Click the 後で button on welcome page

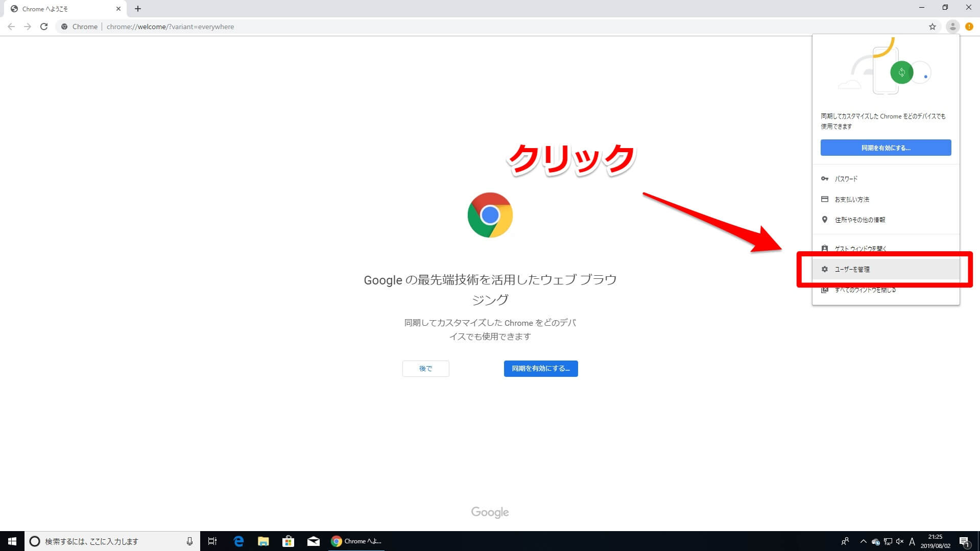(425, 369)
